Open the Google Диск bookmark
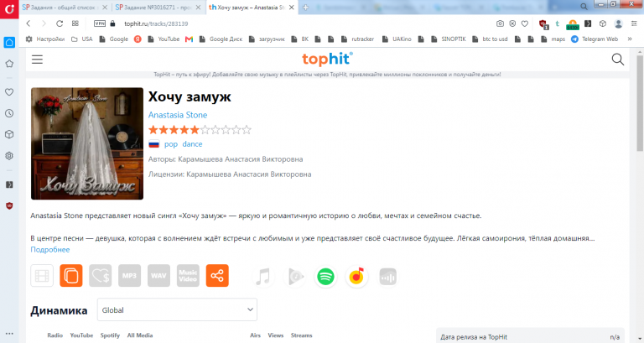 [x=221, y=39]
